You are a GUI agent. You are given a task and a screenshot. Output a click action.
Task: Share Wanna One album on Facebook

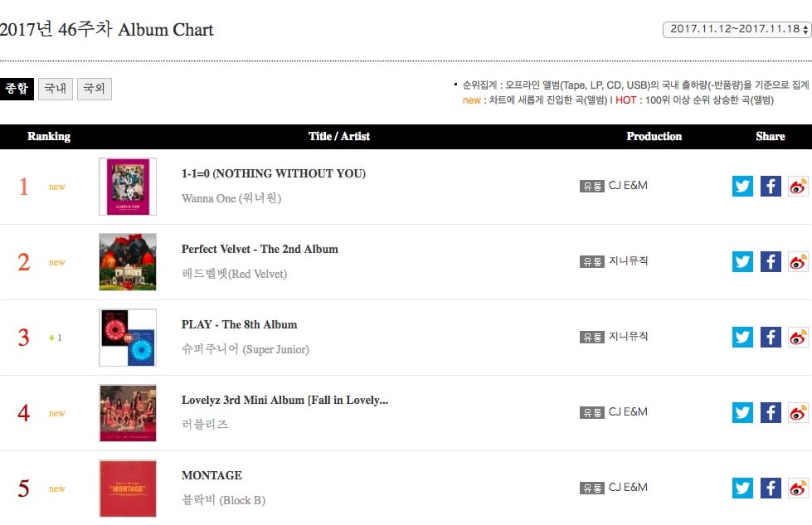pos(771,186)
